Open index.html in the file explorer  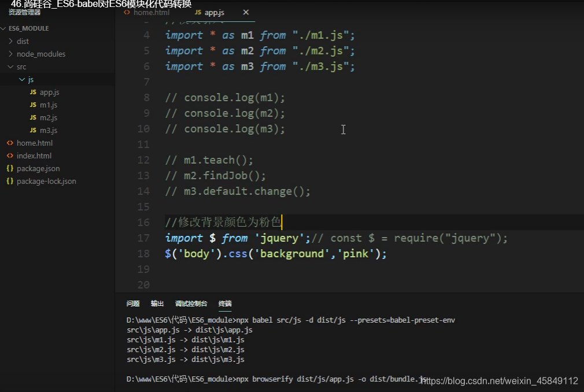coord(34,156)
